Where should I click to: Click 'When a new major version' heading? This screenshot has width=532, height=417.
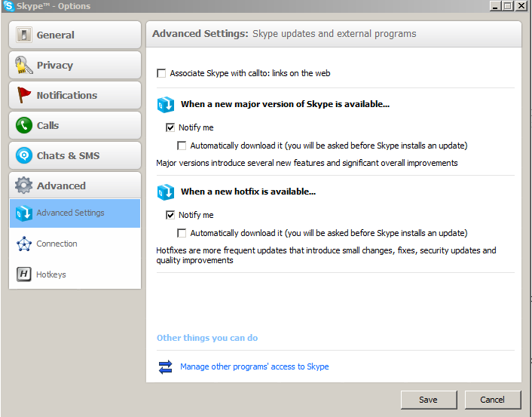point(285,104)
